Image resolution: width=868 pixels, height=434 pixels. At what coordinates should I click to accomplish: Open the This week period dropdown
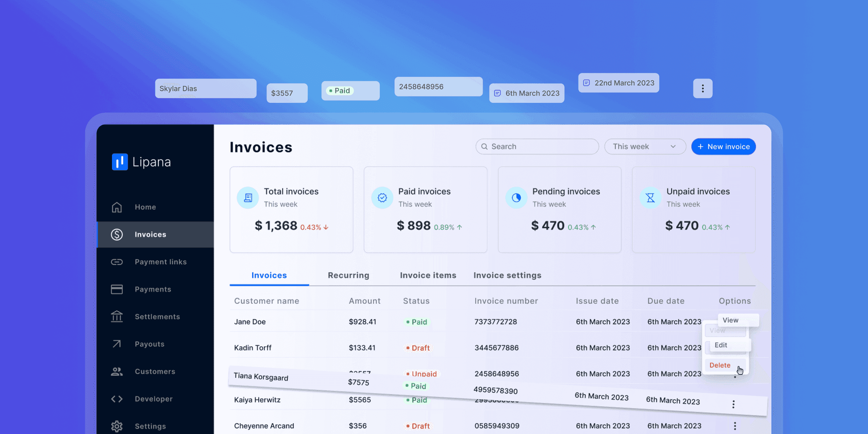point(645,146)
